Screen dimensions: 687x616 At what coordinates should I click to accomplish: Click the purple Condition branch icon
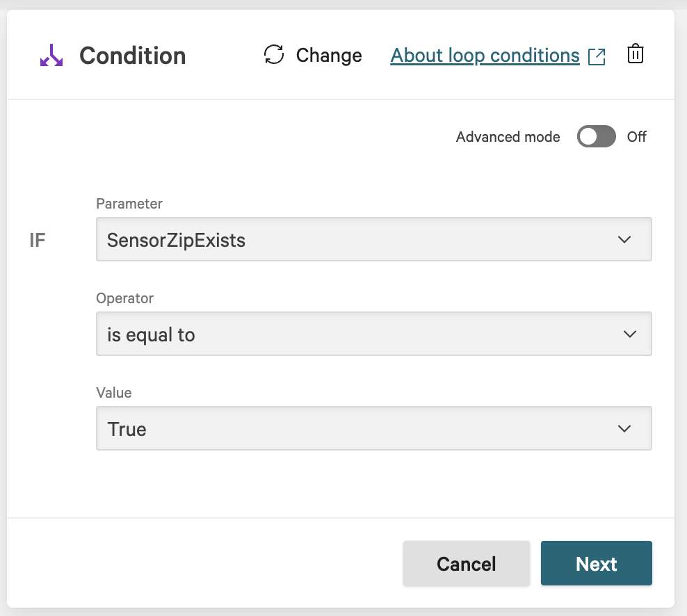(x=51, y=56)
